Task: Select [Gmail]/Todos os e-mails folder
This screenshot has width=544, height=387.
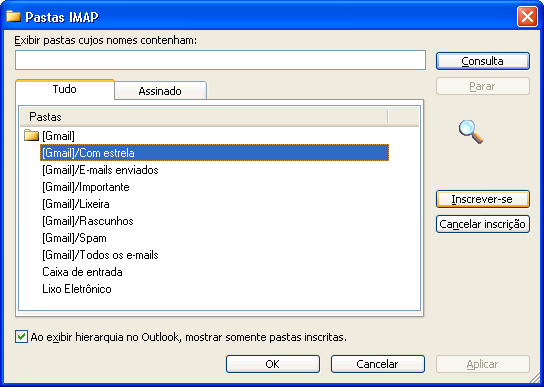Action: [100, 255]
